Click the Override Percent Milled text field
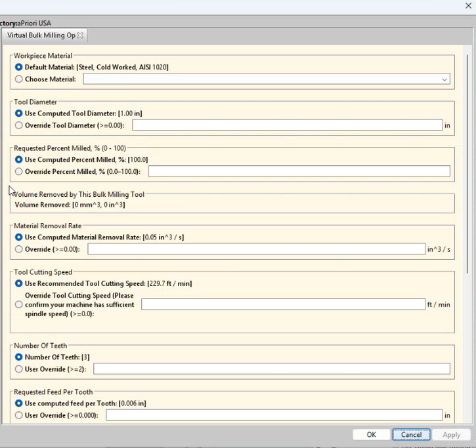476x448 pixels. pos(299,172)
